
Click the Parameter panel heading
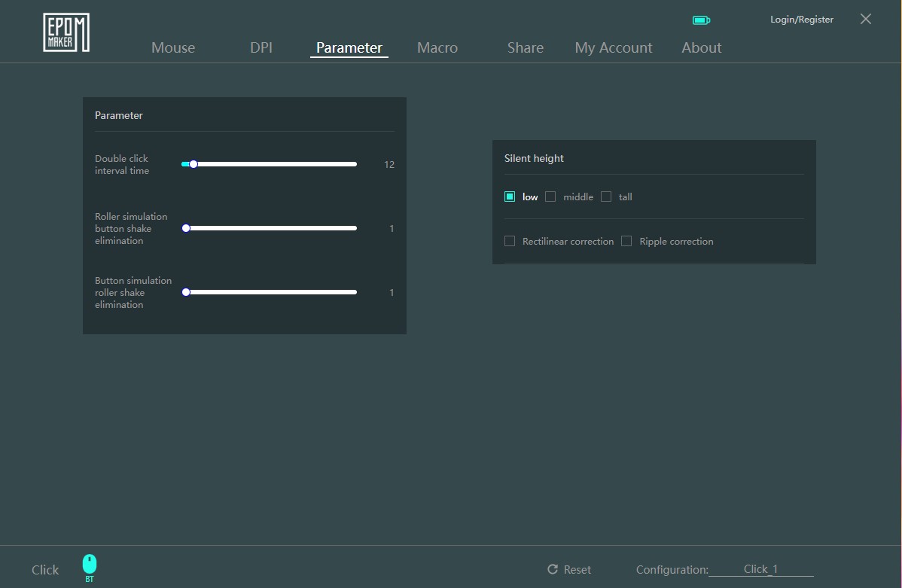tap(118, 115)
